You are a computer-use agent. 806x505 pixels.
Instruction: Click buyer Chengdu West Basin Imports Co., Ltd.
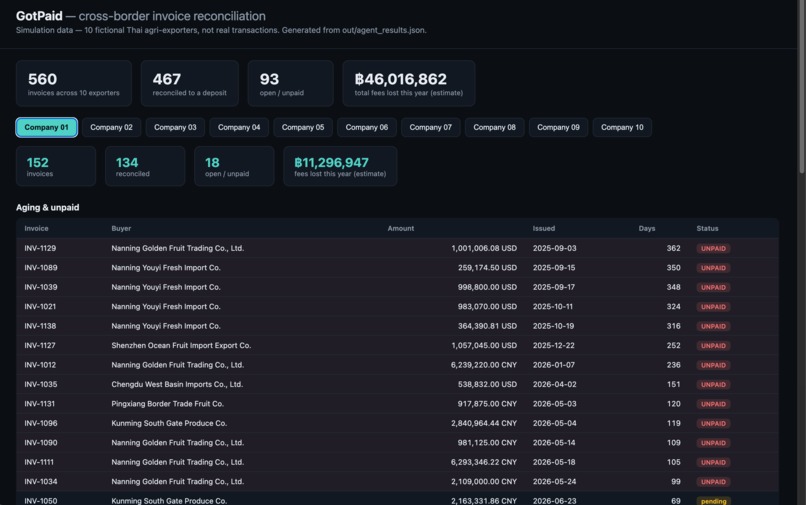pyautogui.click(x=177, y=385)
